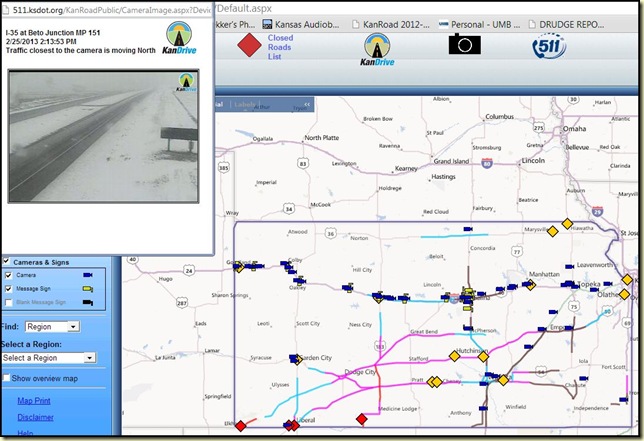Viewport: 644px width, 441px height.
Task: Open the Kansas Audiob... bookmark
Action: (x=301, y=25)
